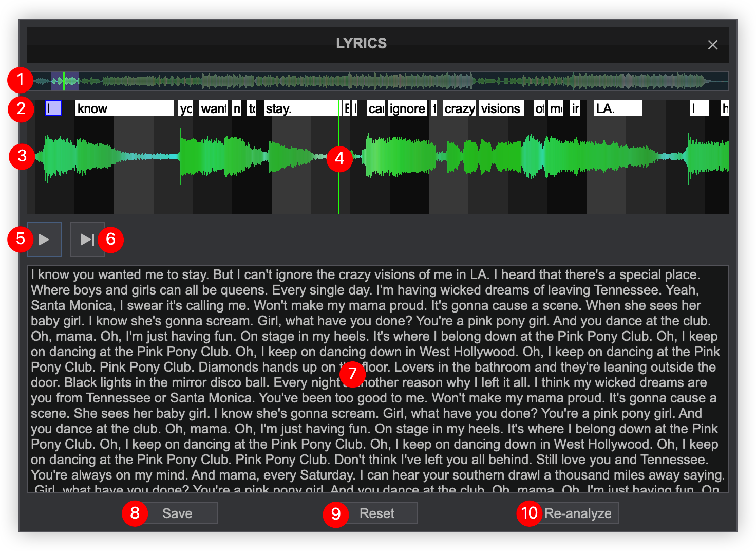Select the word block 'LA.'
Viewport: 756px width, 551px height.
(618, 108)
